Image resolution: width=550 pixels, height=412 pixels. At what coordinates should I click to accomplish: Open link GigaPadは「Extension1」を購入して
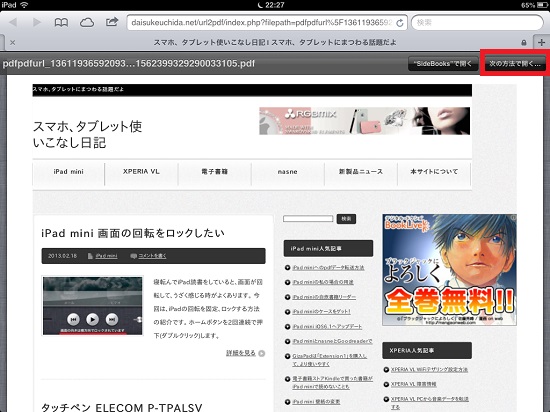[329, 360]
